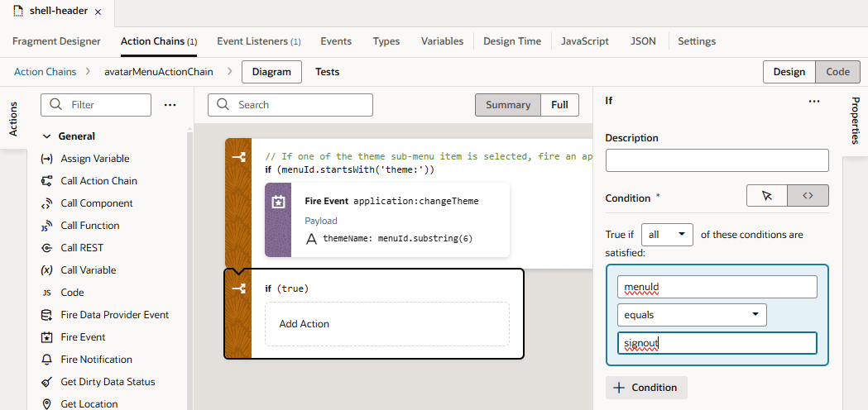Open the Settings tab

click(x=697, y=41)
